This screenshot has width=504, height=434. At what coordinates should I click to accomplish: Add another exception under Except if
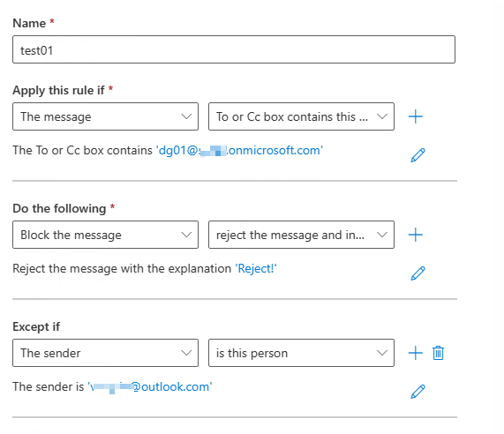pyautogui.click(x=415, y=353)
